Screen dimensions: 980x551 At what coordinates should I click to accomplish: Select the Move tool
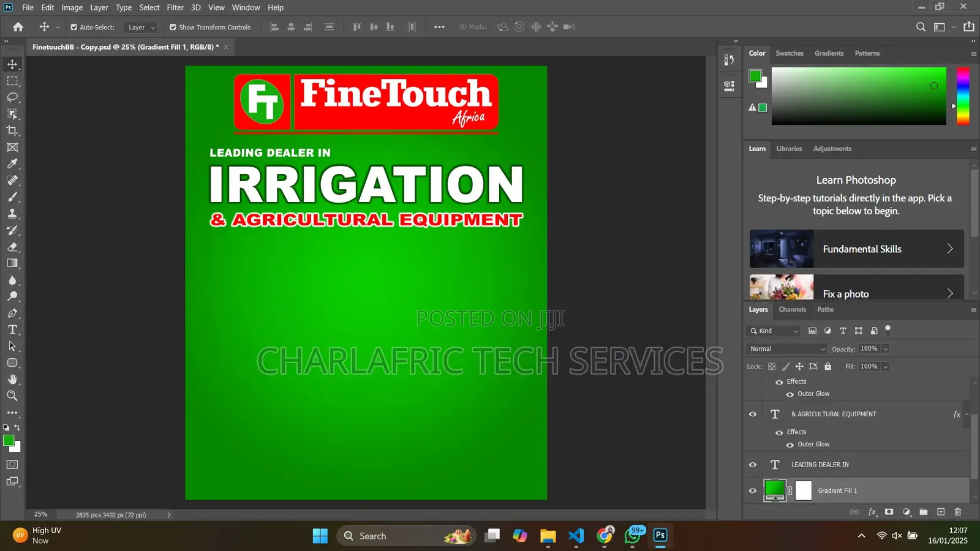[12, 64]
